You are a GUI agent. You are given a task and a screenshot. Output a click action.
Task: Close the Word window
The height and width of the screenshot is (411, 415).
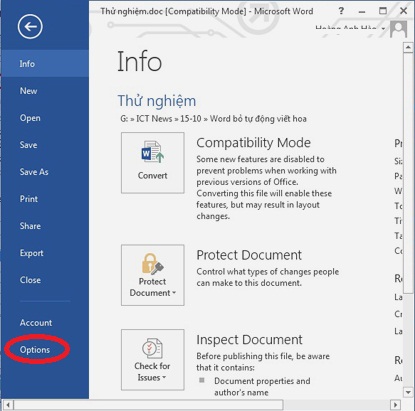(404, 11)
